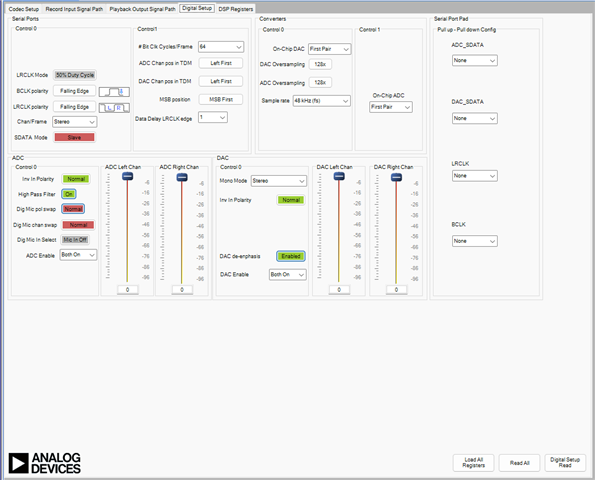This screenshot has height=480, width=595.
Task: Click the Read All button
Action: click(x=519, y=463)
